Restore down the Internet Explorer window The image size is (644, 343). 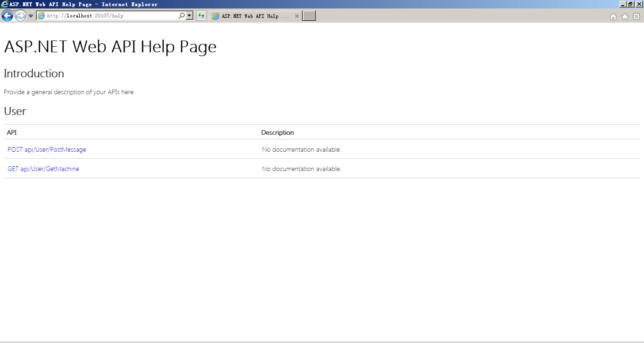[631, 4]
